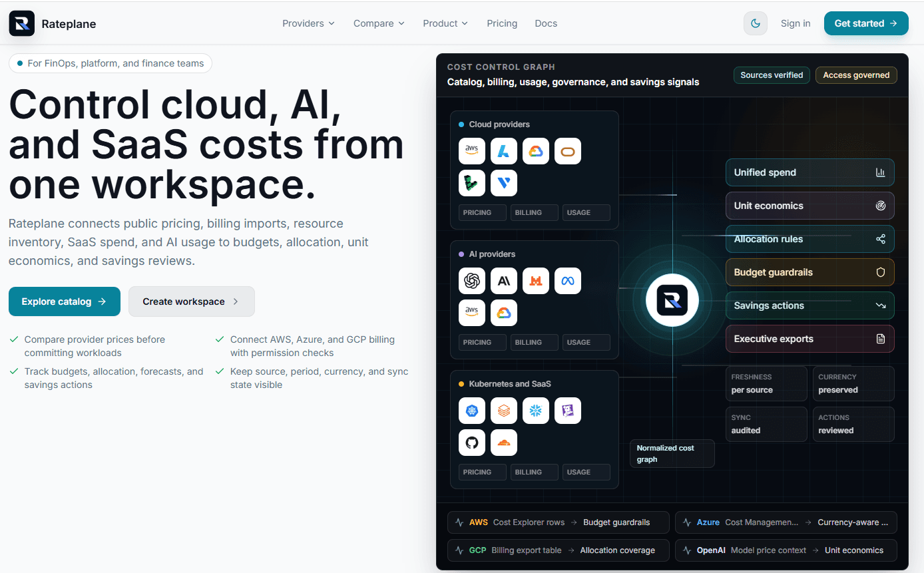Click the document icon on Executive exports
The height and width of the screenshot is (573, 924).
(881, 339)
